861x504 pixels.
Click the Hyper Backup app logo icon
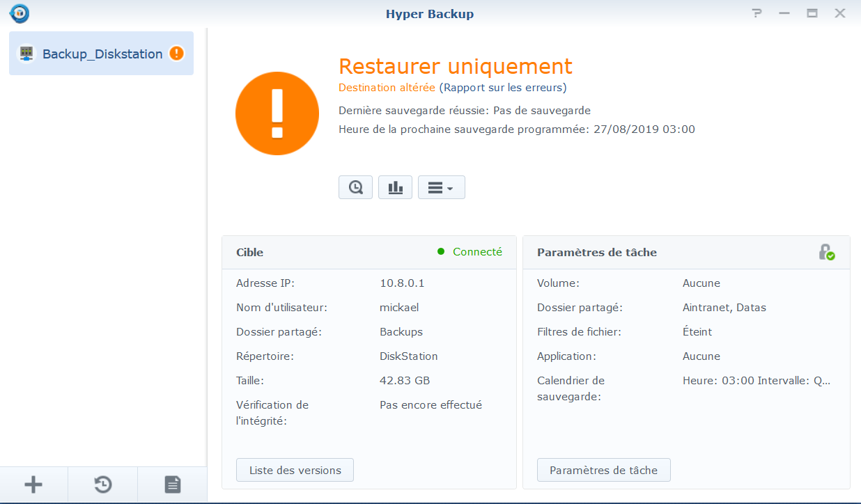(19, 13)
